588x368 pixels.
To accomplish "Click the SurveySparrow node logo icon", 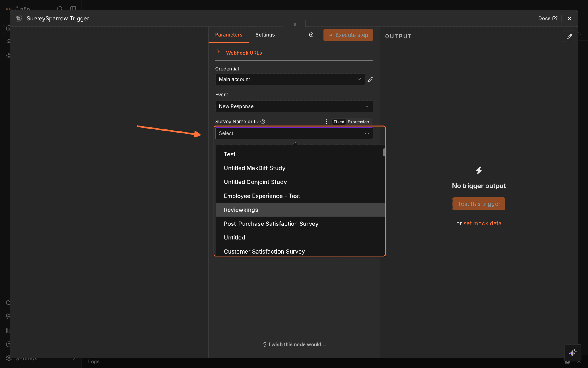I will tap(19, 18).
